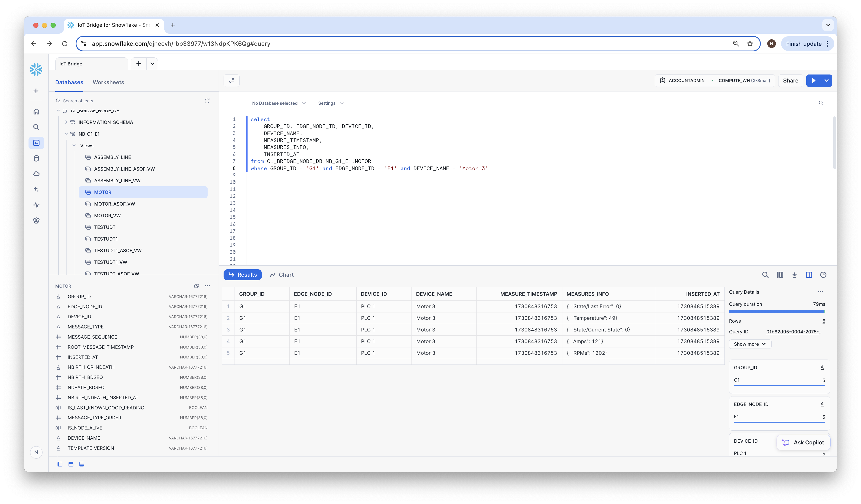Click the Share button
The width and height of the screenshot is (861, 504).
coord(790,81)
